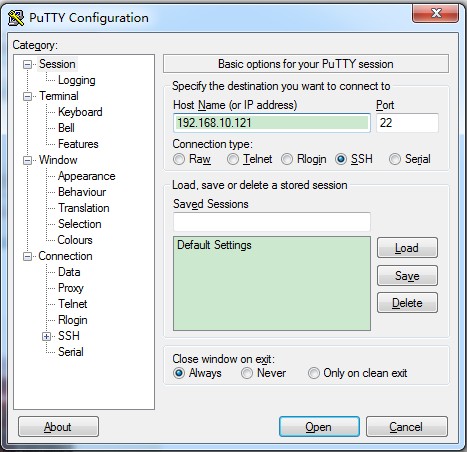Click the About button
The image size is (467, 452).
click(58, 426)
